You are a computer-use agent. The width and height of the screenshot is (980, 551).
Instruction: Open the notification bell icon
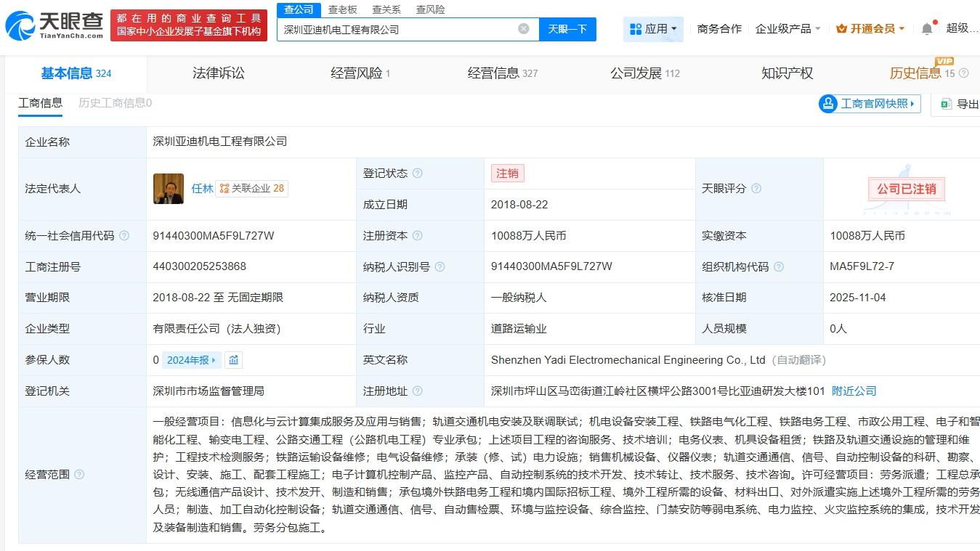pos(926,28)
